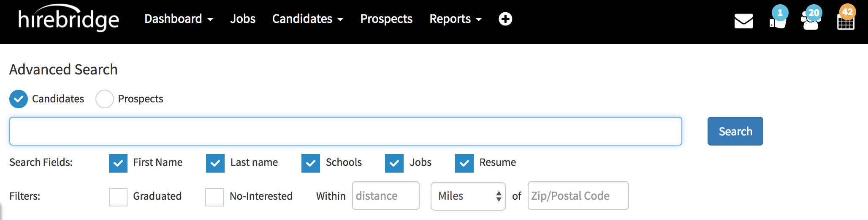Uncheck the First Name search field
The height and width of the screenshot is (220, 868).
point(118,163)
